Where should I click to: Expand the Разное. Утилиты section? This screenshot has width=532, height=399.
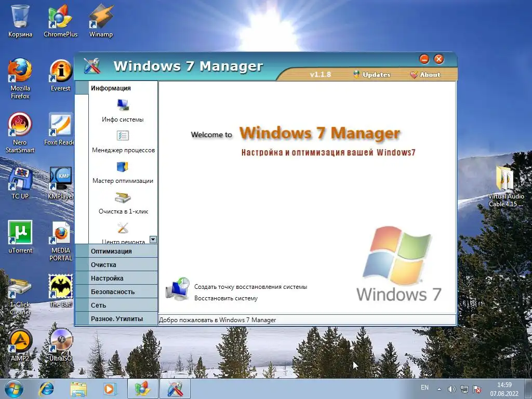pyautogui.click(x=116, y=318)
